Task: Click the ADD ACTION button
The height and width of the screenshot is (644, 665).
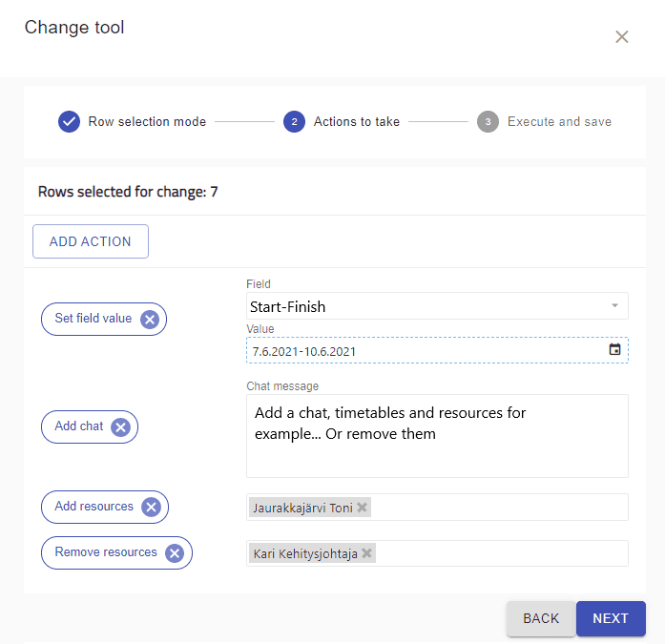Action: (91, 241)
